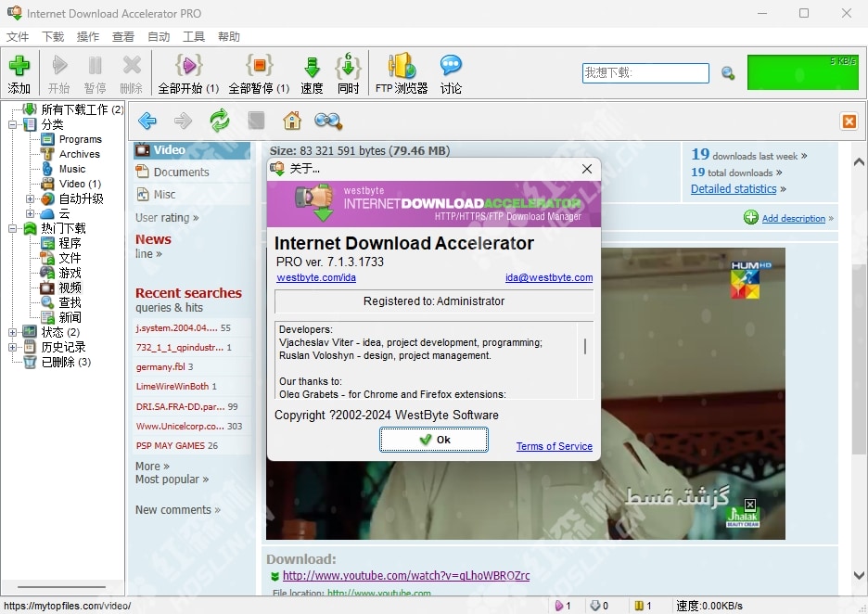Open the 工具 menu
Screen dimensions: 868x614
pos(194,36)
